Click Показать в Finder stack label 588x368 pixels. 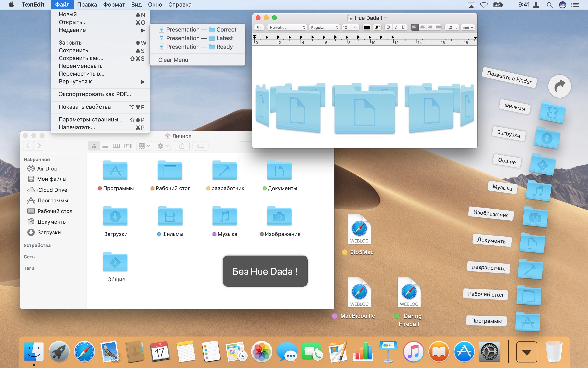[x=509, y=77]
